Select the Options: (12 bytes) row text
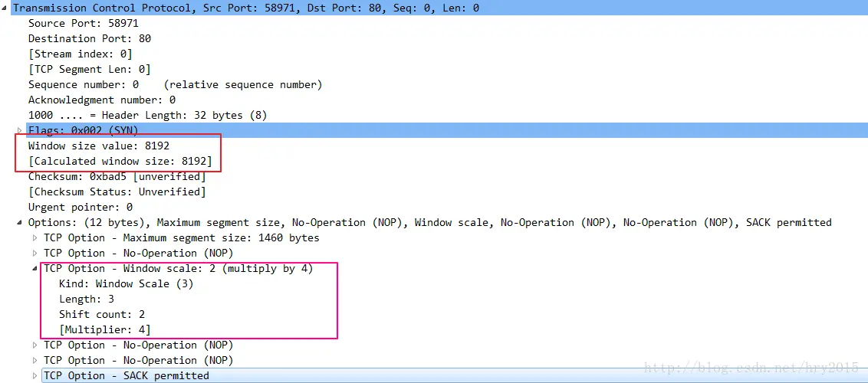 click(x=429, y=223)
